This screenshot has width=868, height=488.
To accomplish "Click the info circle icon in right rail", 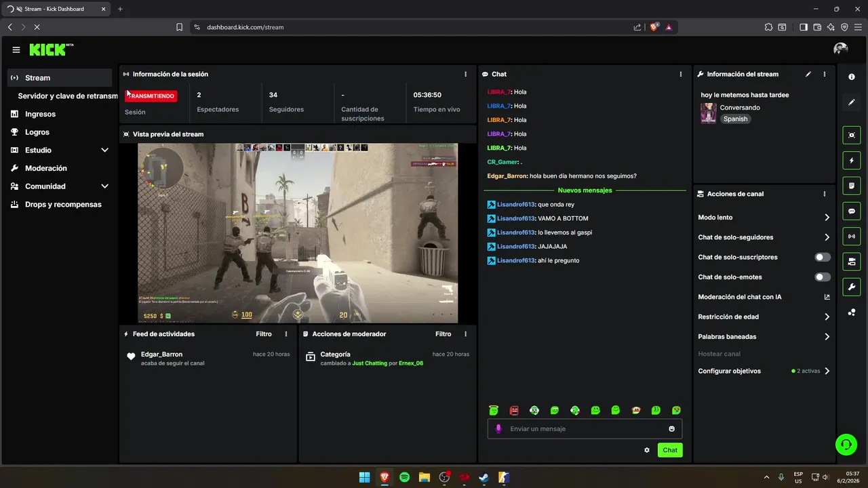I will 852,77.
